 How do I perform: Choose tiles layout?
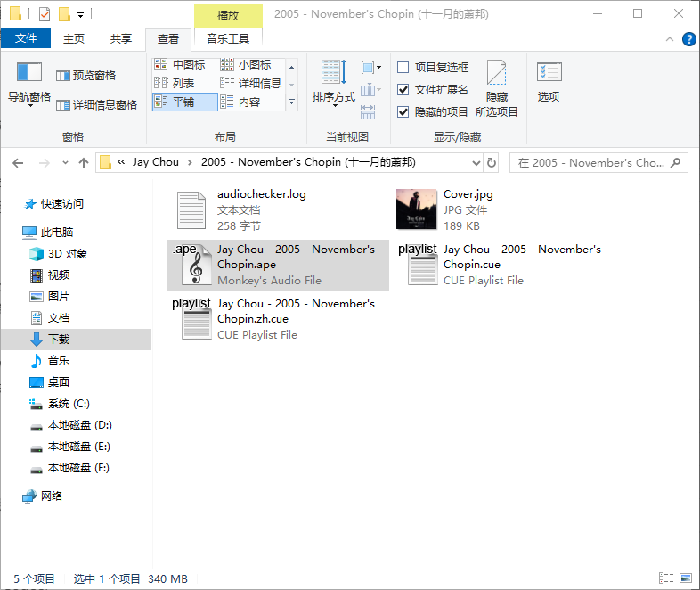point(185,102)
